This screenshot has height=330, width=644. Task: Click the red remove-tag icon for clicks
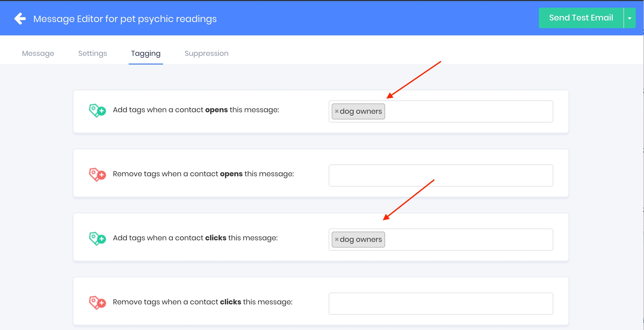[x=97, y=303]
